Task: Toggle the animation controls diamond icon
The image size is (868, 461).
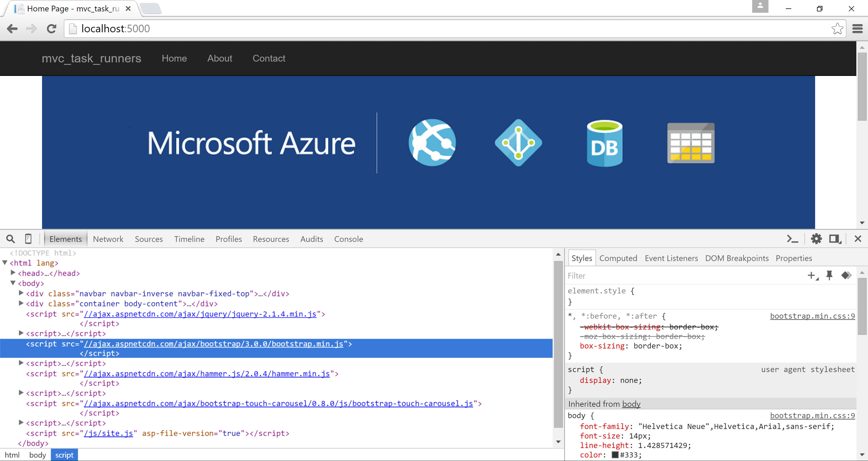Action: click(x=846, y=275)
